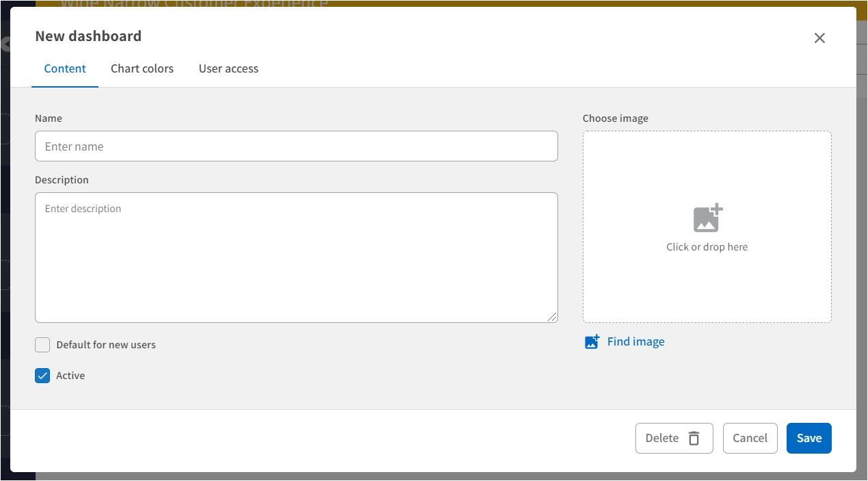868x481 pixels.
Task: Focus the Enter name input field
Action: click(296, 146)
